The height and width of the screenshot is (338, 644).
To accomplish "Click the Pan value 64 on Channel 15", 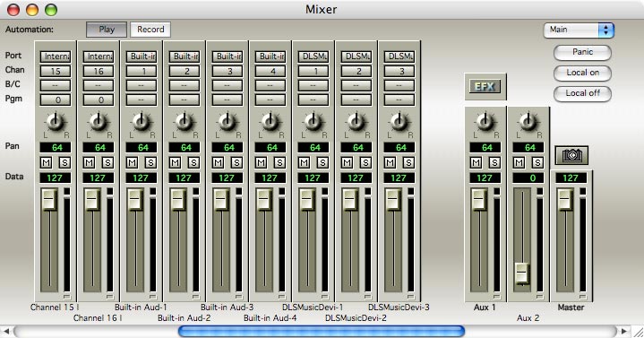I will click(56, 148).
